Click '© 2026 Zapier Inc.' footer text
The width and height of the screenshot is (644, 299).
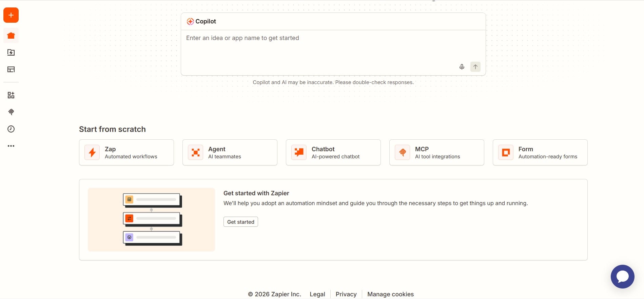pos(274,294)
